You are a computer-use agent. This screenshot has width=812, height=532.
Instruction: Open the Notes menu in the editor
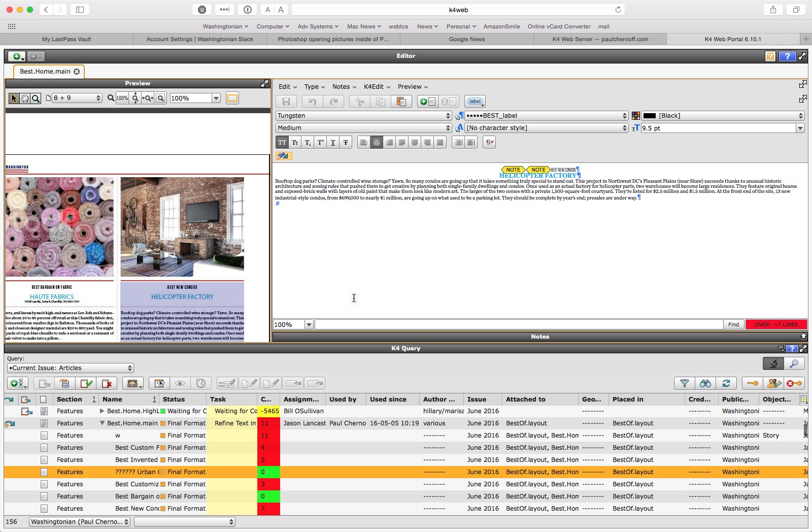[x=344, y=87]
